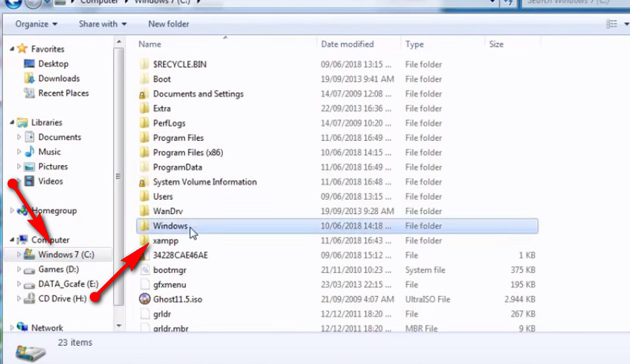The height and width of the screenshot is (364, 630).
Task: Expand the Pictures library node
Action: [x=19, y=166]
